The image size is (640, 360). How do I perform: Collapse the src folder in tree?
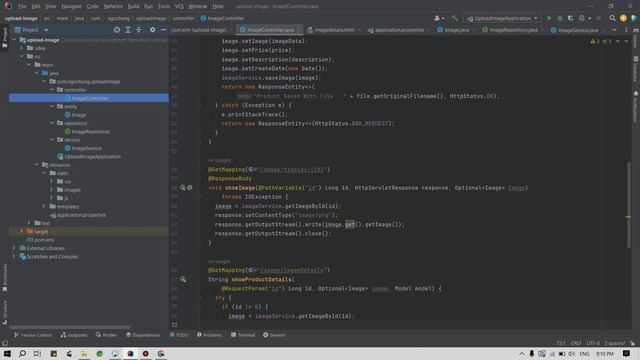[x=22, y=56]
